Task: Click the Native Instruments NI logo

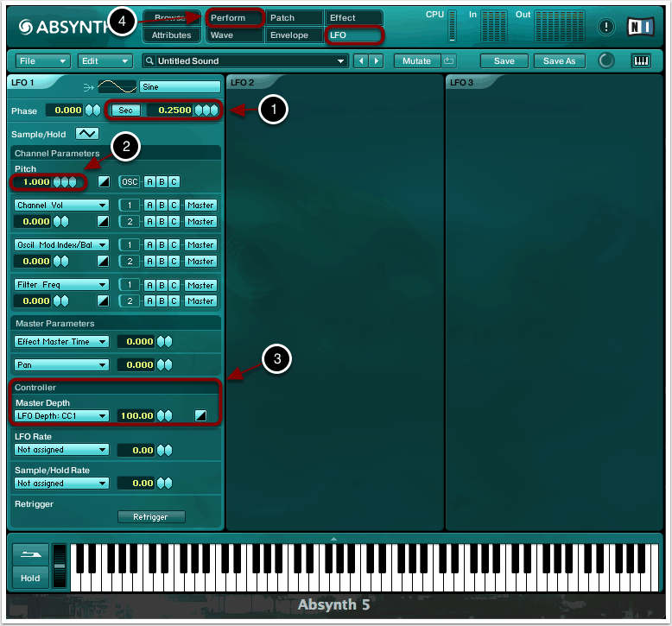Action: coord(640,27)
